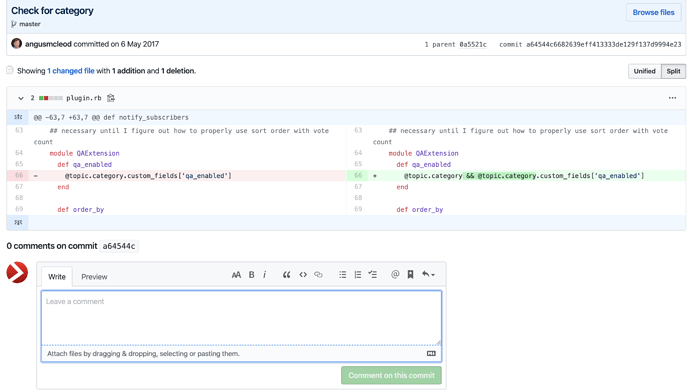Click the Browse files button
Viewport: 690px width, 392px height.
click(653, 12)
